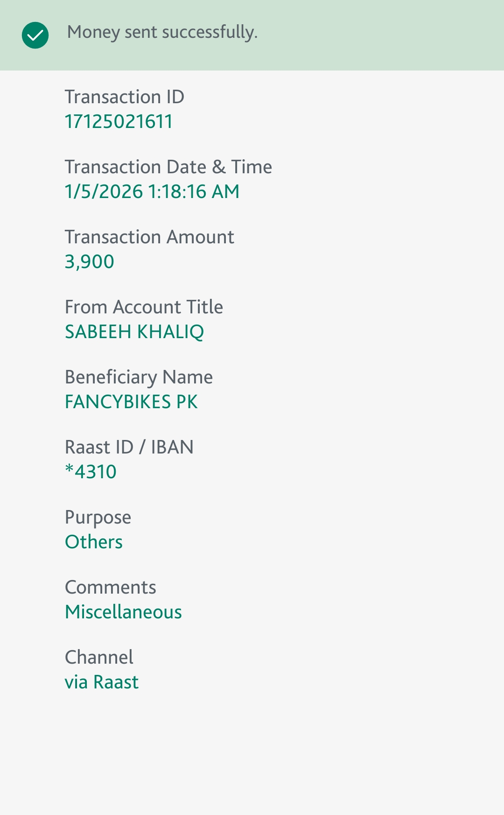504x815 pixels.
Task: Select channel value via Raast
Action: (x=101, y=682)
